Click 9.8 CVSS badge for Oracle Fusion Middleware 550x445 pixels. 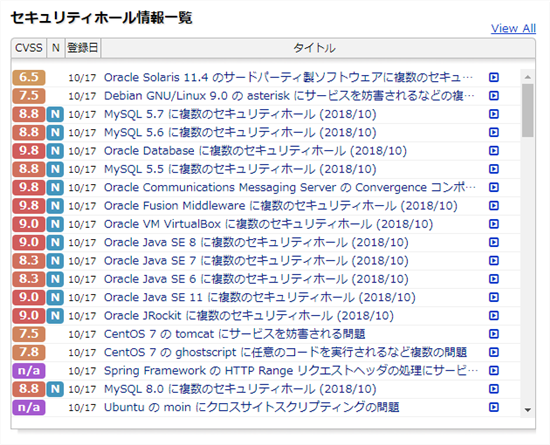tap(29, 205)
